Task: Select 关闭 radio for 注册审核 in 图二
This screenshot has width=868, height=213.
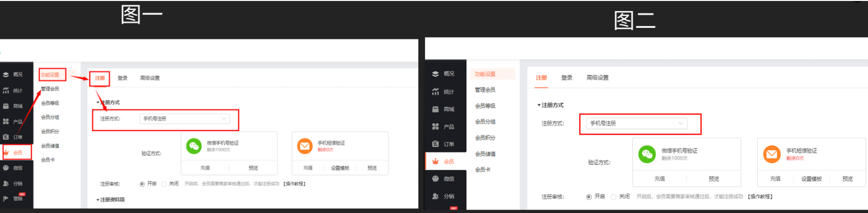Action: tap(613, 197)
